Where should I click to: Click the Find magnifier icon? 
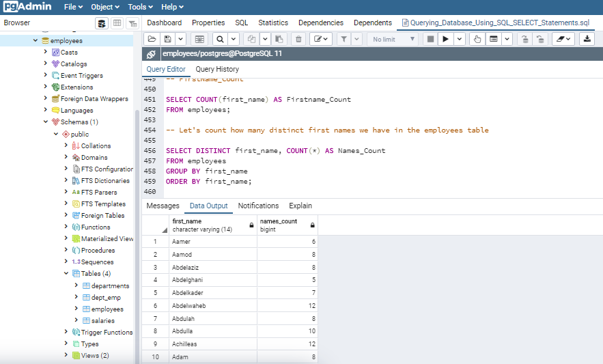(x=221, y=39)
